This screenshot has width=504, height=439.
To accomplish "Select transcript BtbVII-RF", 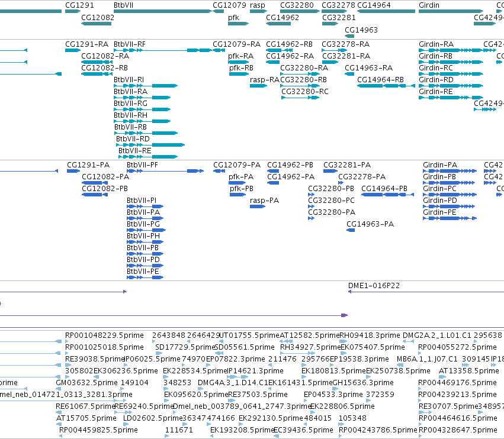I will coord(130,44).
